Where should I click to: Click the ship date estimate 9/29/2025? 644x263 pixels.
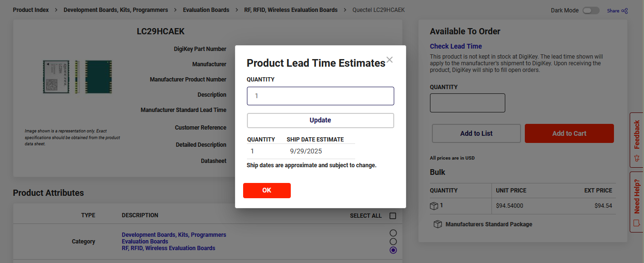tap(306, 152)
